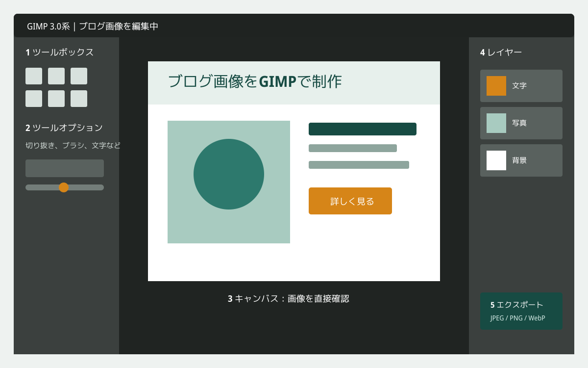This screenshot has height=368, width=588.
Task: Click the ツールオプション panel heading
Action: pyautogui.click(x=64, y=128)
